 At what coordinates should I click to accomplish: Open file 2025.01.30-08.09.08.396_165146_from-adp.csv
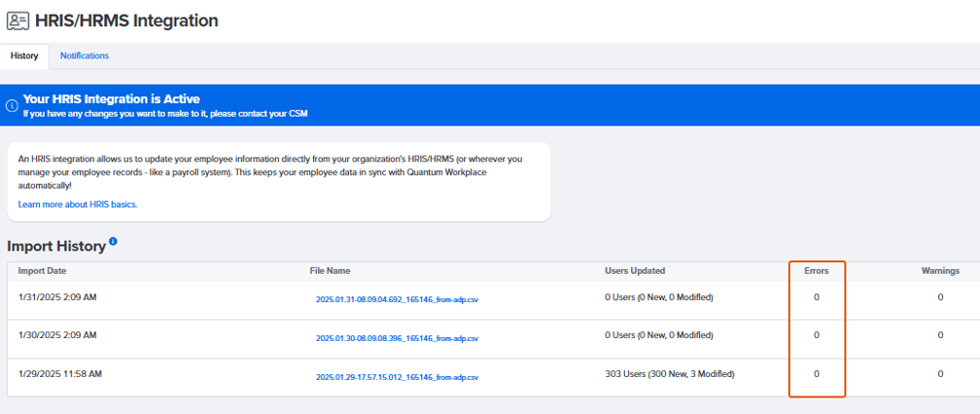pyautogui.click(x=397, y=338)
